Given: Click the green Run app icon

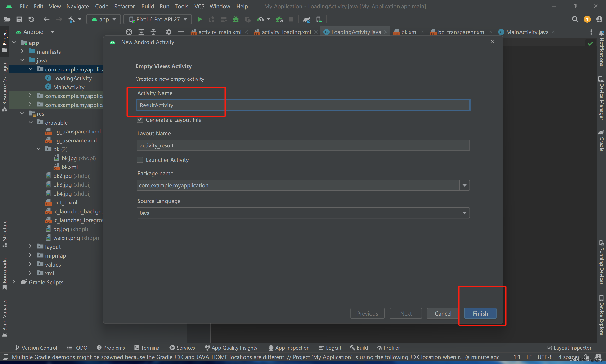Looking at the screenshot, I should click(200, 19).
